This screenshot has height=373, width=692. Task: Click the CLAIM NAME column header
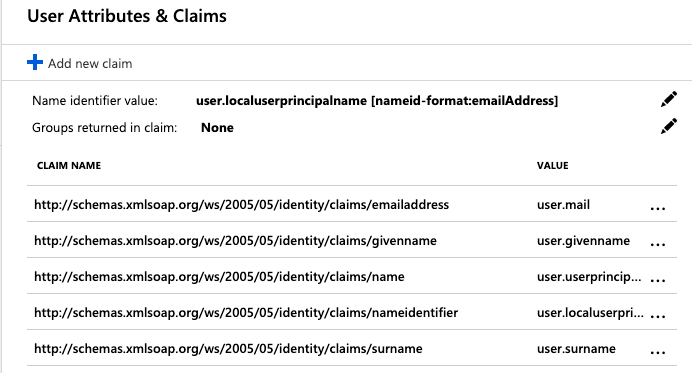69,166
